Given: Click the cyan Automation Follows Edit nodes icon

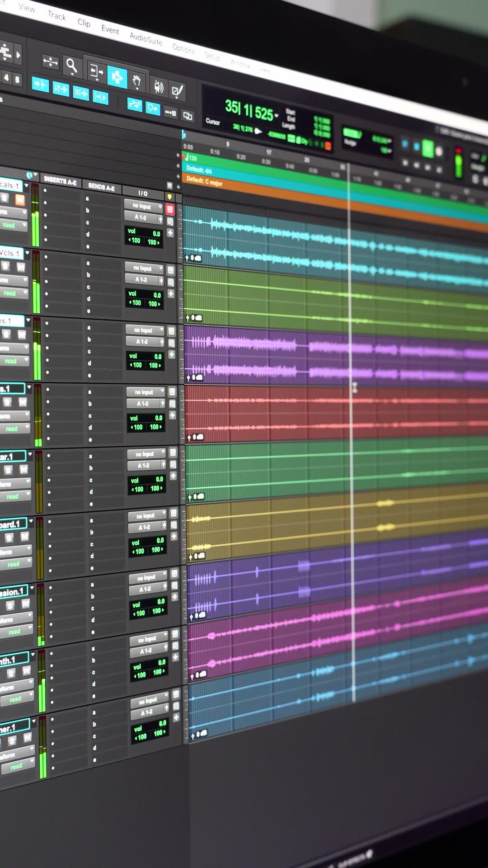Looking at the screenshot, I should pos(135,105).
